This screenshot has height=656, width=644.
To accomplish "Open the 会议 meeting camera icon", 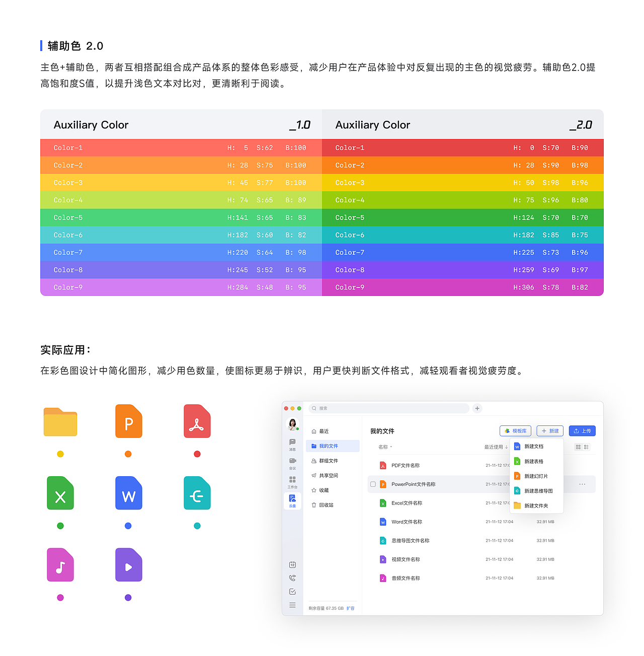I will click(x=292, y=461).
